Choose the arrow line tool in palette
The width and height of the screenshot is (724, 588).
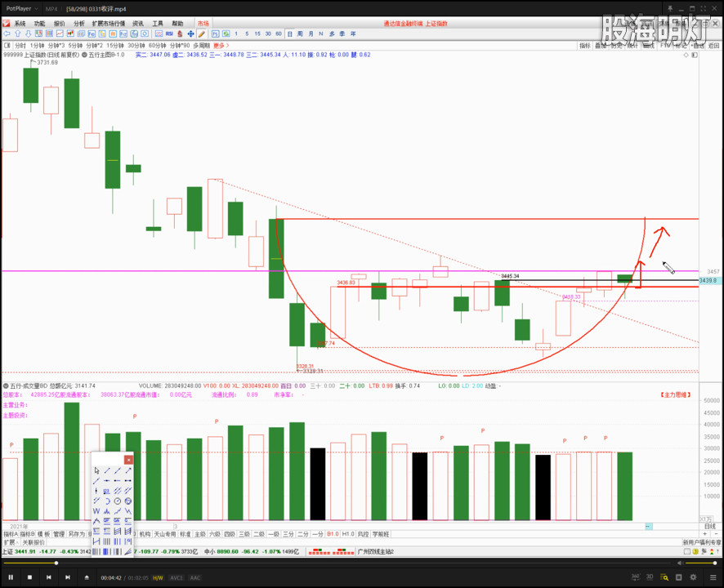coord(128,470)
